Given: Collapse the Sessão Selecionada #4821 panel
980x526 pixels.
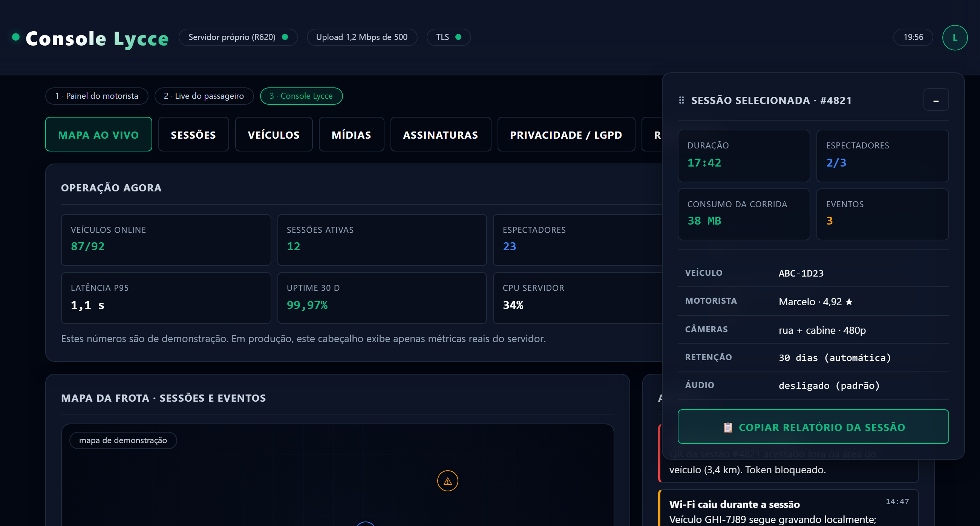Looking at the screenshot, I should (x=936, y=100).
